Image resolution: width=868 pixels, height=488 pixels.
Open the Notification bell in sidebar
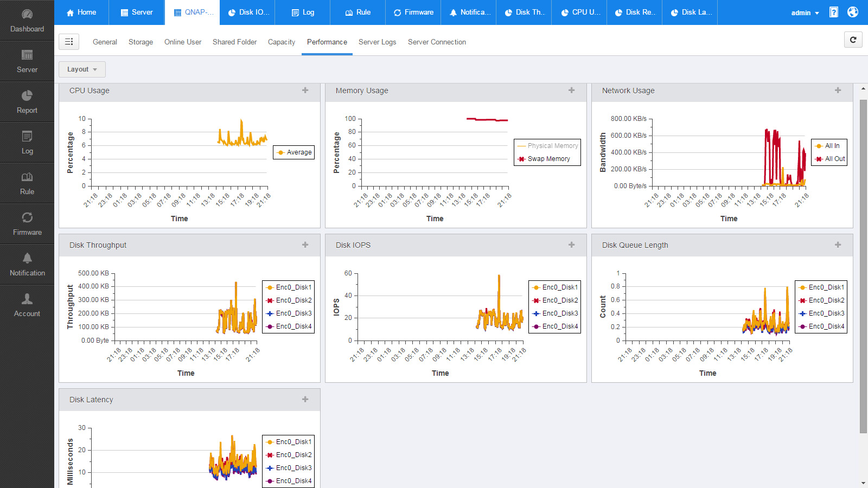[27, 264]
